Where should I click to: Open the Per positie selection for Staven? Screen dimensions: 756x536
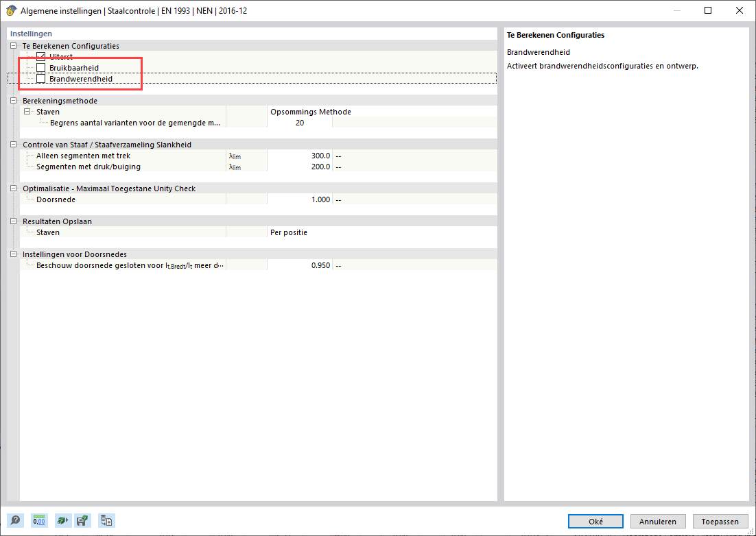click(x=309, y=232)
